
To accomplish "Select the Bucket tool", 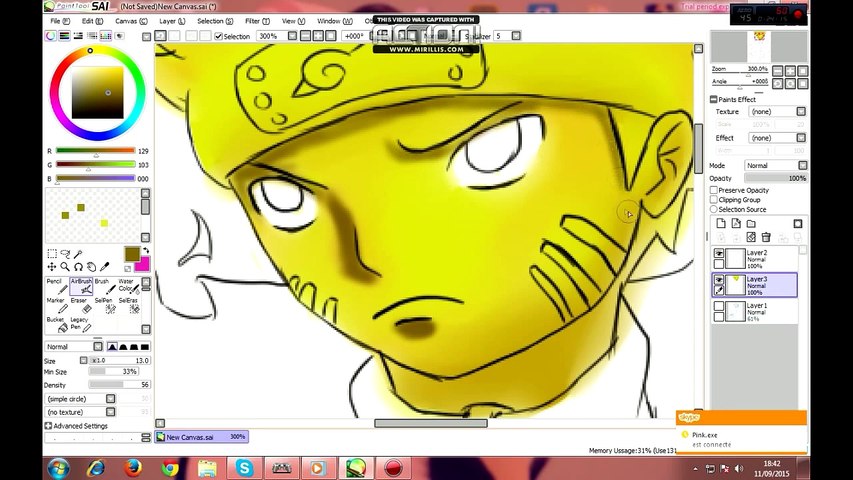I will click(x=56, y=324).
